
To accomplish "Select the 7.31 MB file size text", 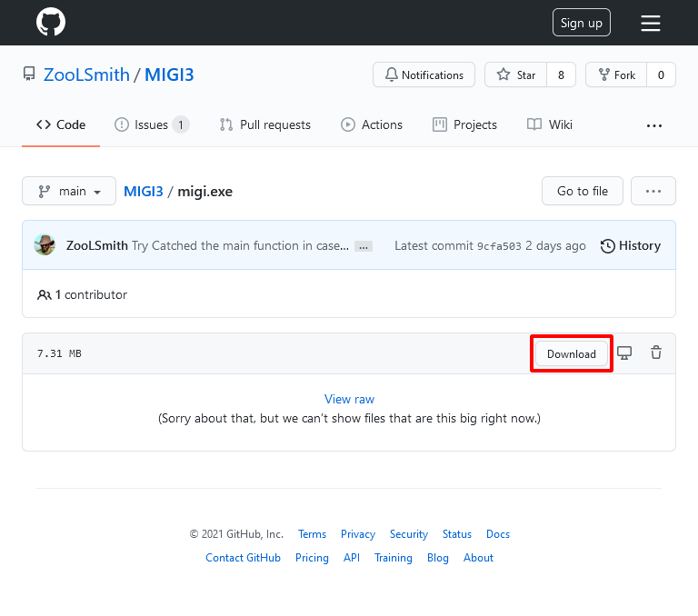I will (59, 353).
